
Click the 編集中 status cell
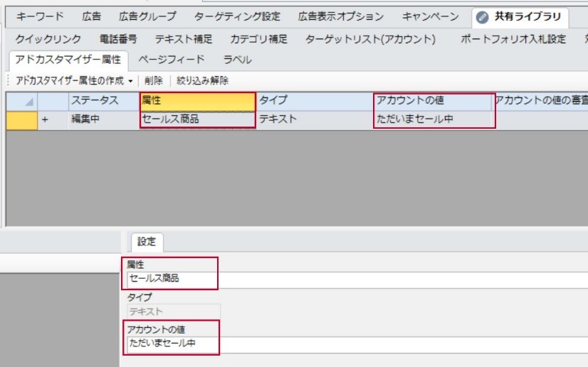[104, 119]
